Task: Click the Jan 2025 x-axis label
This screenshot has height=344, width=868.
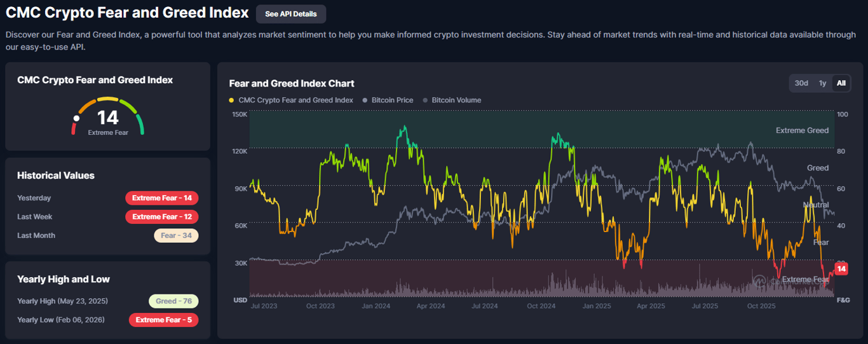Action: [x=597, y=306]
